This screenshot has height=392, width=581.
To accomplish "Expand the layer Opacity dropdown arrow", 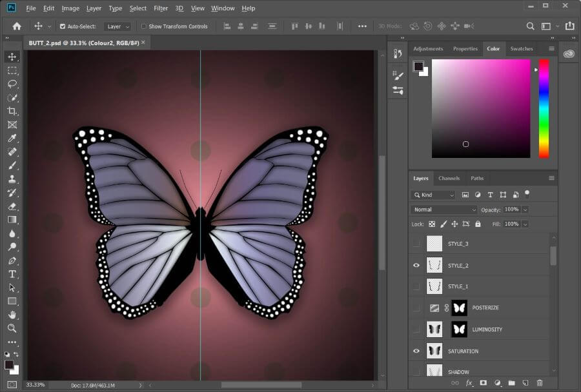I will [x=525, y=210].
